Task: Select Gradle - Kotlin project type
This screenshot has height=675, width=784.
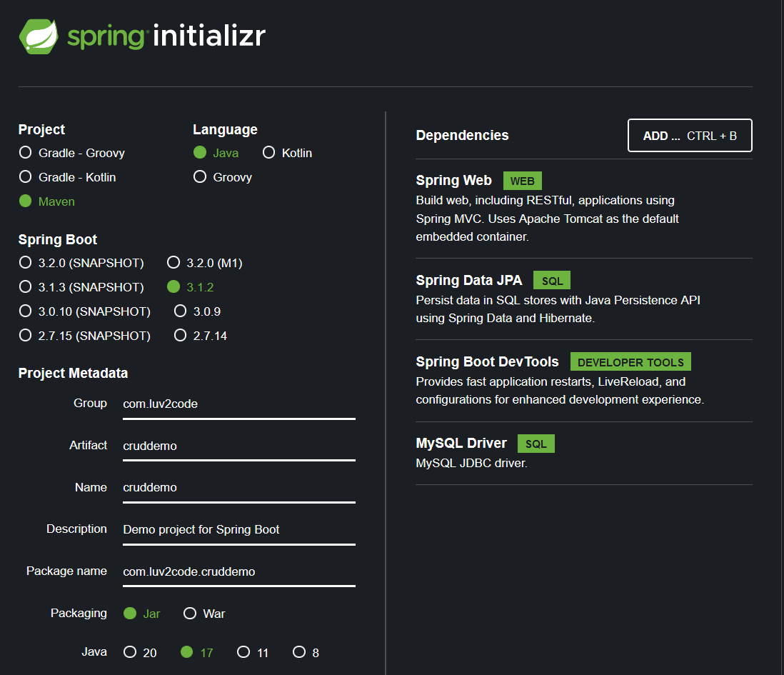Action: click(67, 177)
